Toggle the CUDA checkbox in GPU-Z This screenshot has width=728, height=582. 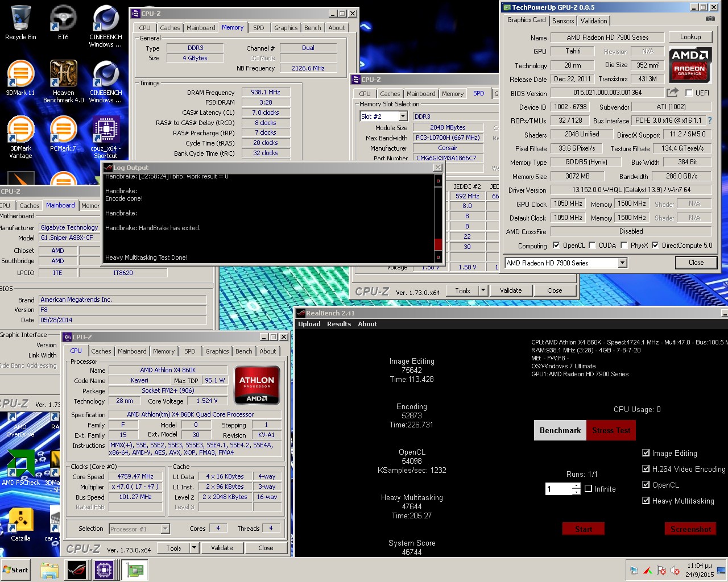point(592,246)
